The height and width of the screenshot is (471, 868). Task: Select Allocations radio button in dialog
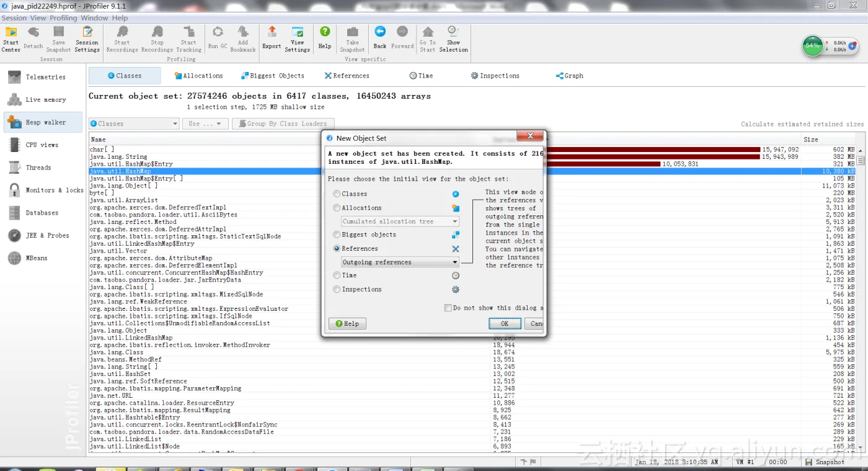pyautogui.click(x=337, y=208)
